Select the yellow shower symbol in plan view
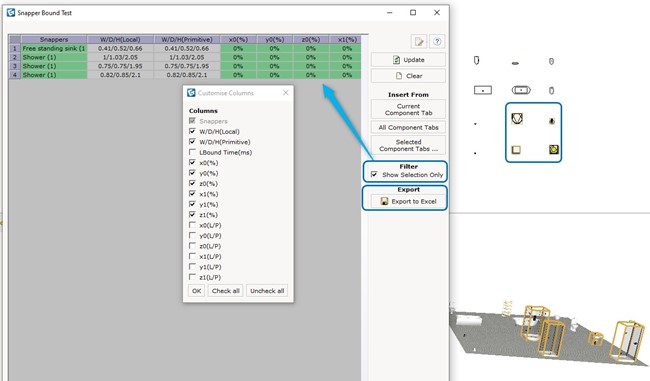This screenshot has width=650, height=381. (x=553, y=149)
